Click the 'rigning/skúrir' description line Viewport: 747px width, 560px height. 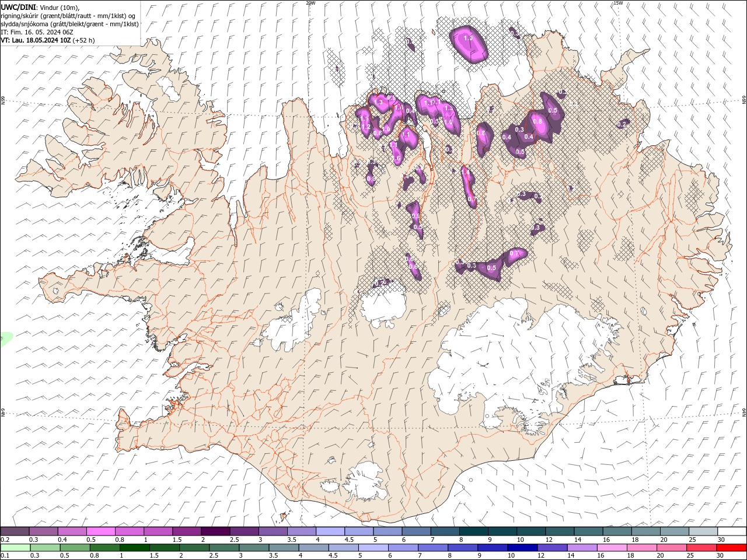68,16
